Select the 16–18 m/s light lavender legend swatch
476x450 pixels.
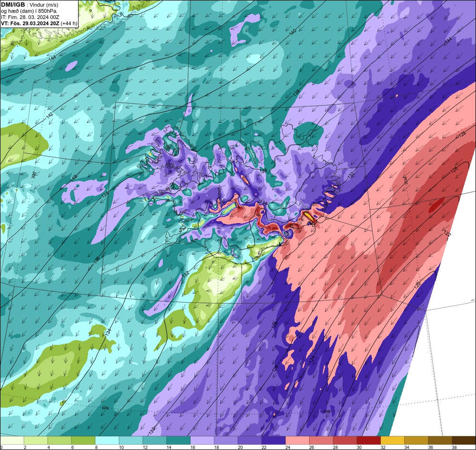tap(202, 440)
